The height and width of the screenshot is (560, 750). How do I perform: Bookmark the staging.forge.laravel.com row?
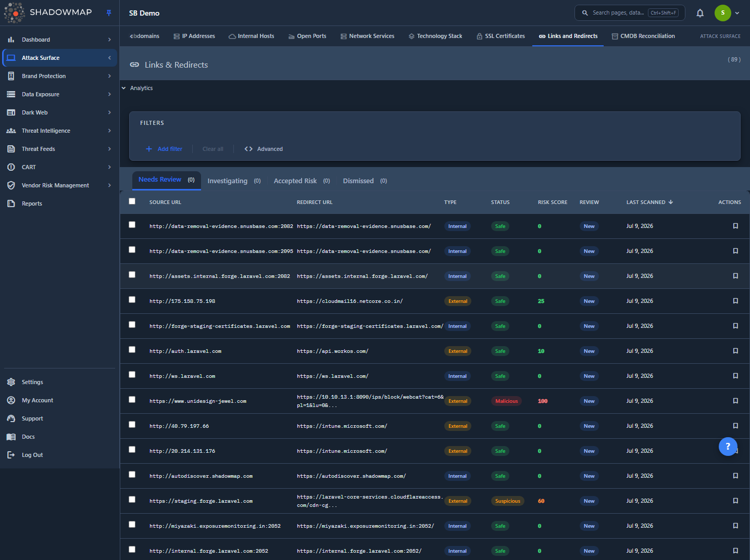coord(735,501)
